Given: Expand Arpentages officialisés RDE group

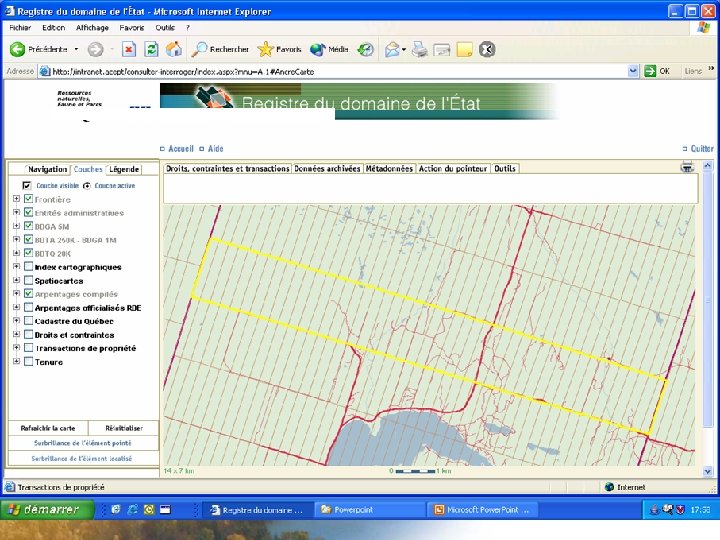Looking at the screenshot, I should (17, 307).
